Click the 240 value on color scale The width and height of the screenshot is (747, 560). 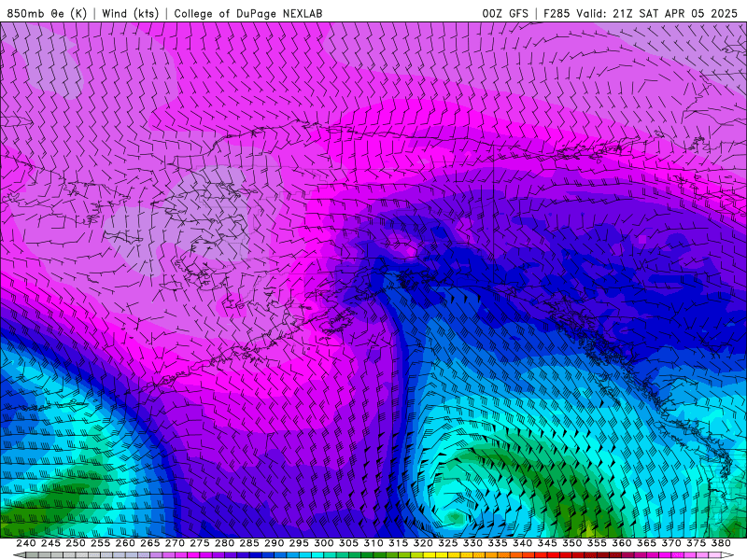click(x=26, y=543)
